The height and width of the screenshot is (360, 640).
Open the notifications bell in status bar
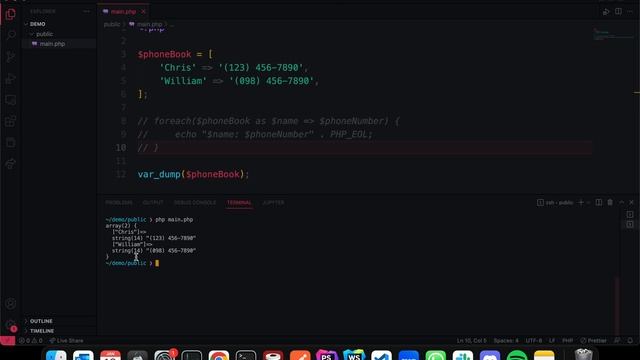click(x=630, y=340)
